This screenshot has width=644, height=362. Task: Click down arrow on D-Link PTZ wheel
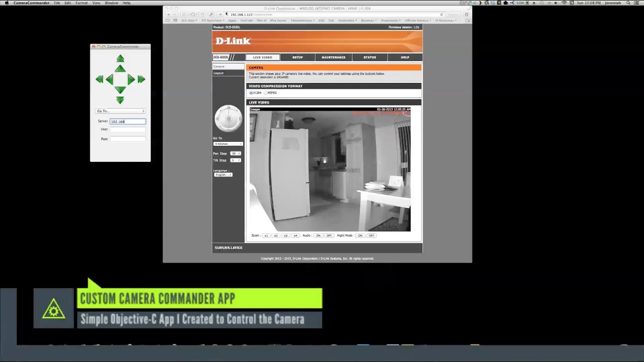click(x=228, y=129)
